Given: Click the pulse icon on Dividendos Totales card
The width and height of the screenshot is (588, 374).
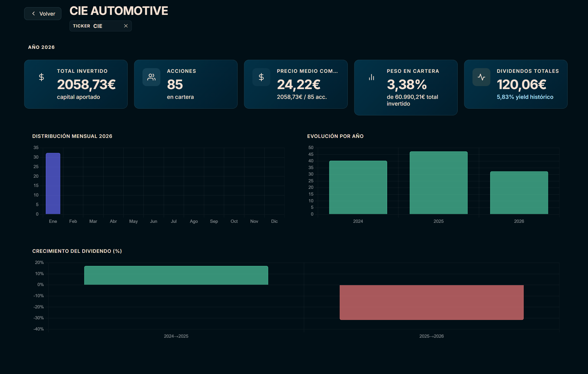Looking at the screenshot, I should (x=481, y=77).
